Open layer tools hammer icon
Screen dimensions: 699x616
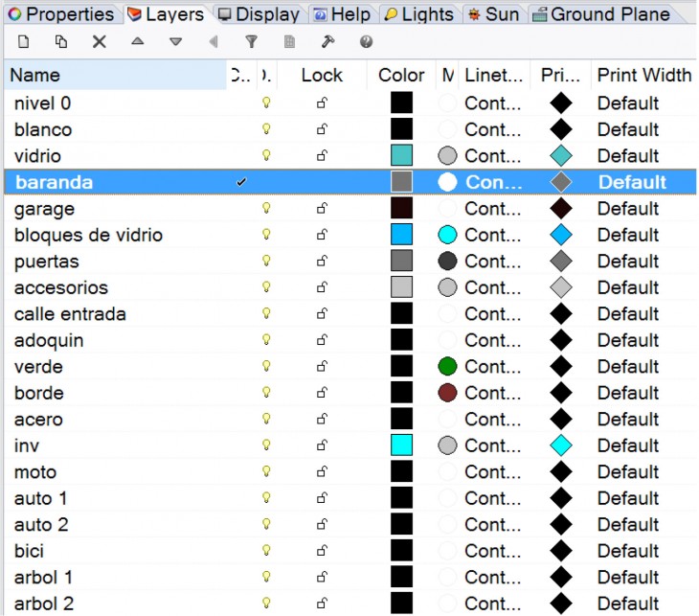pyautogui.click(x=327, y=41)
